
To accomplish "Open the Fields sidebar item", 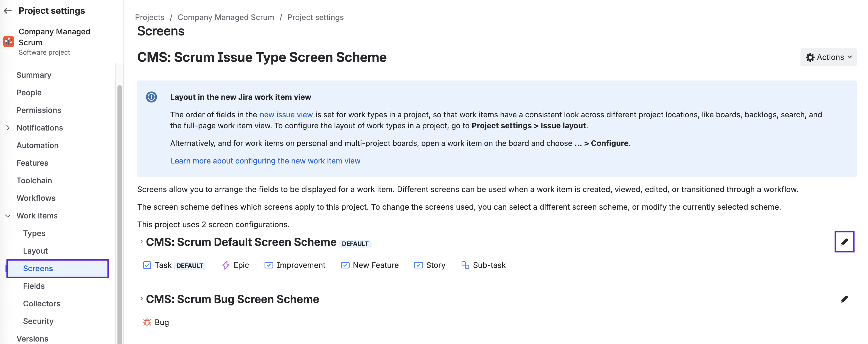I will click(34, 286).
